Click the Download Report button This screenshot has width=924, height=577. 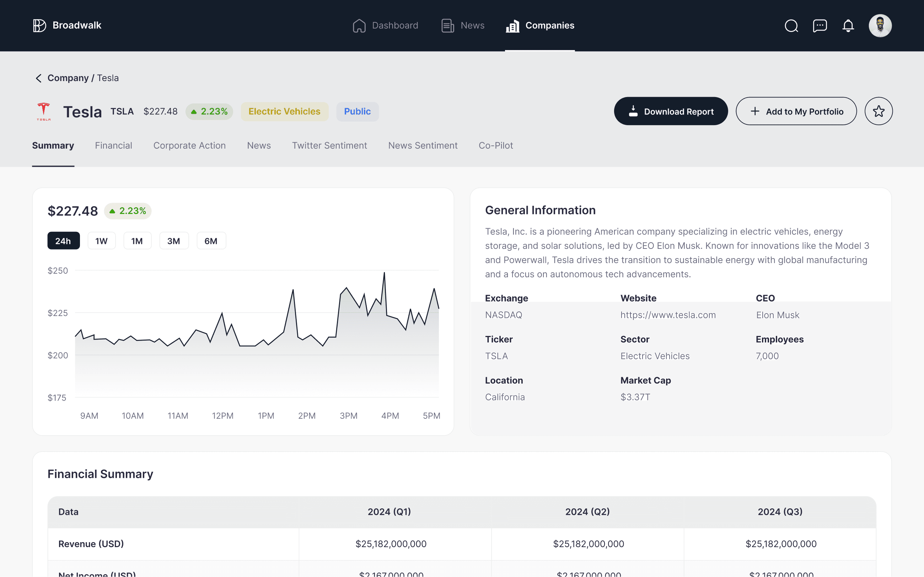pos(671,111)
